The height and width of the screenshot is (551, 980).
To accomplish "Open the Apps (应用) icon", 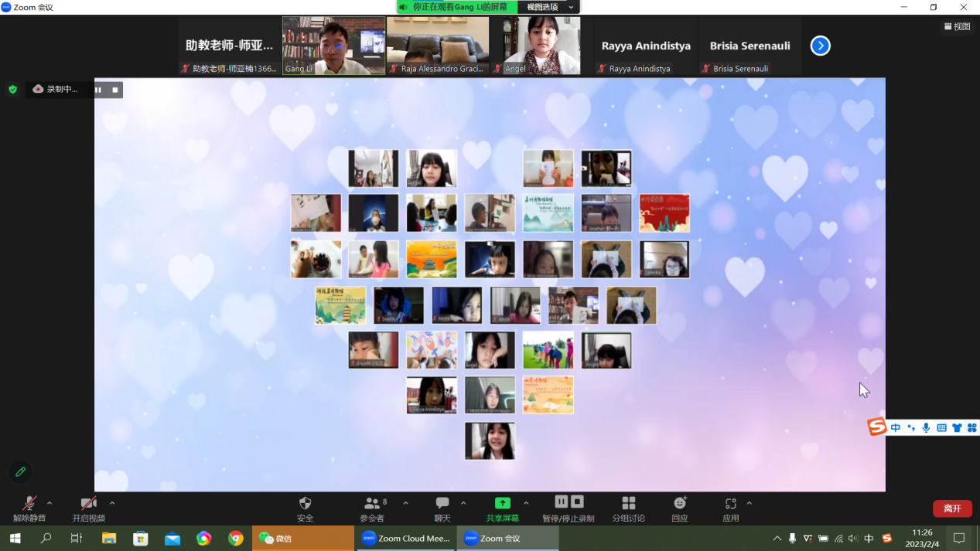I will click(x=730, y=504).
